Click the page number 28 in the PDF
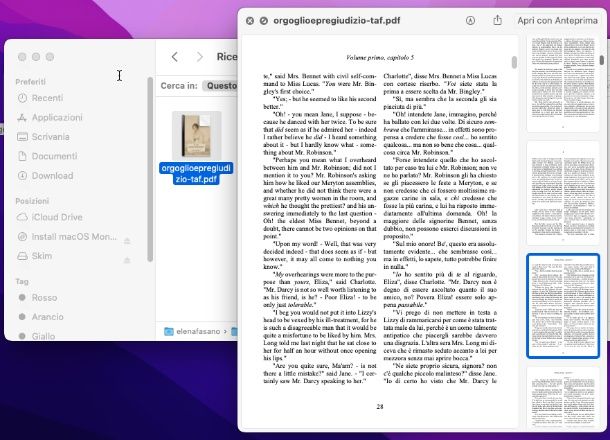Viewport: 610px width, 440px height. coord(380,407)
